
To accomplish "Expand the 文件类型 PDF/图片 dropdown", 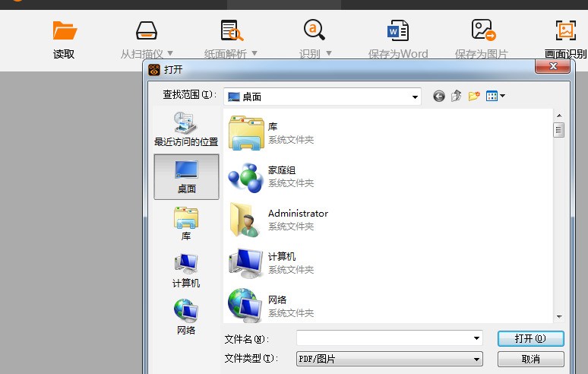I will tap(476, 360).
